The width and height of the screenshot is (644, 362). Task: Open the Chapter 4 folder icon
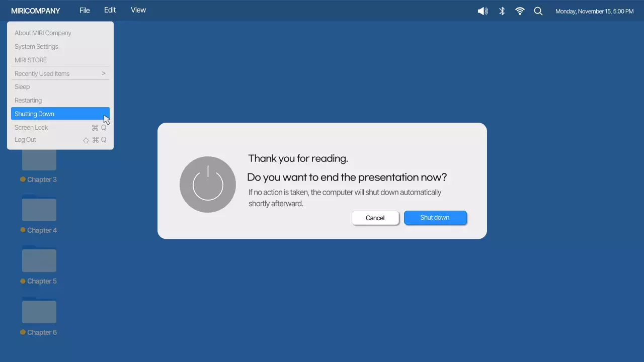39,209
